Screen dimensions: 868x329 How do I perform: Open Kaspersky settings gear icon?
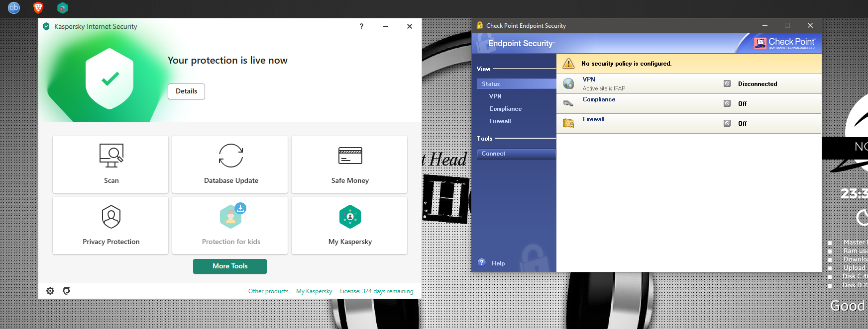coord(50,291)
